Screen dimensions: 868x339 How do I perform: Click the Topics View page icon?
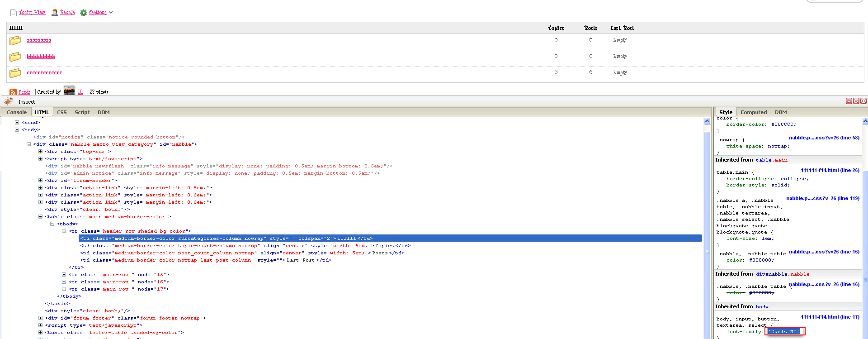(14, 13)
